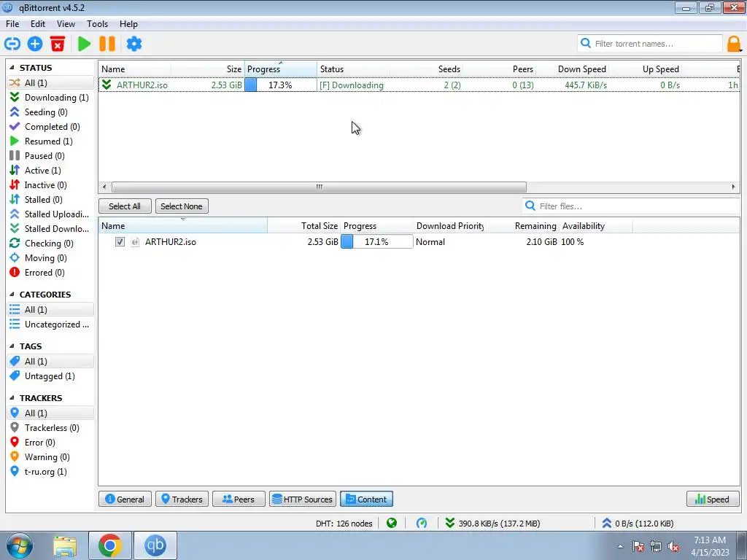The width and height of the screenshot is (747, 560).
Task: Click the orange lock icon
Action: click(x=734, y=44)
